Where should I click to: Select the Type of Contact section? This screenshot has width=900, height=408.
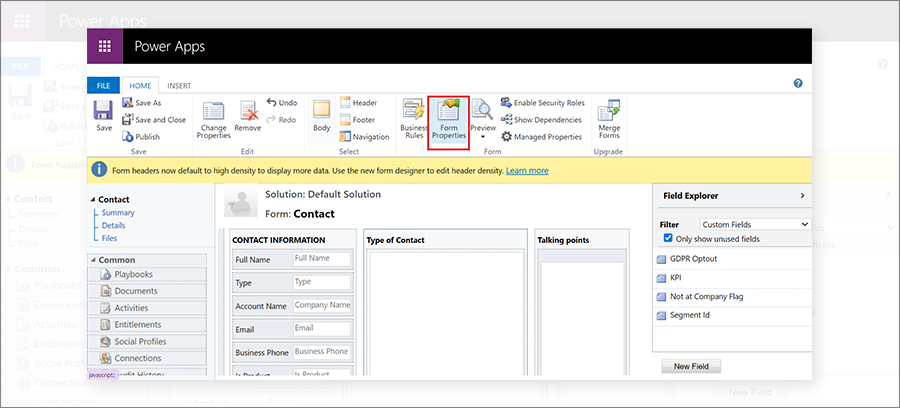395,240
